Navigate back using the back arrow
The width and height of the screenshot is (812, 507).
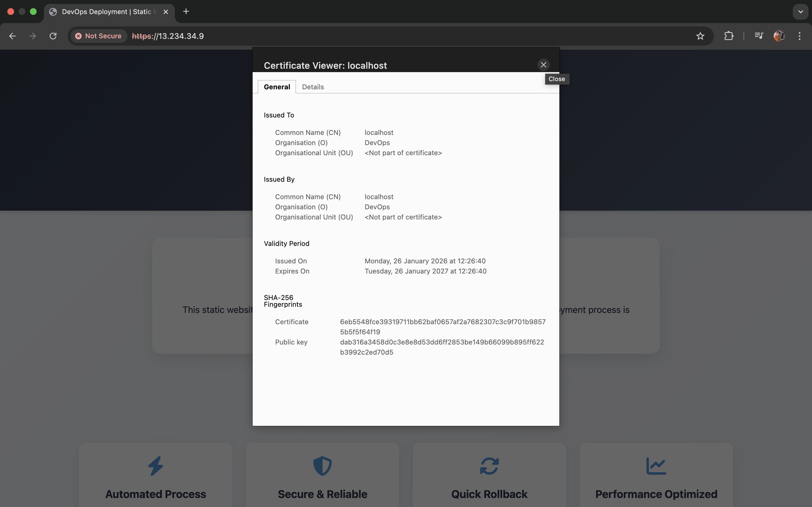(12, 36)
